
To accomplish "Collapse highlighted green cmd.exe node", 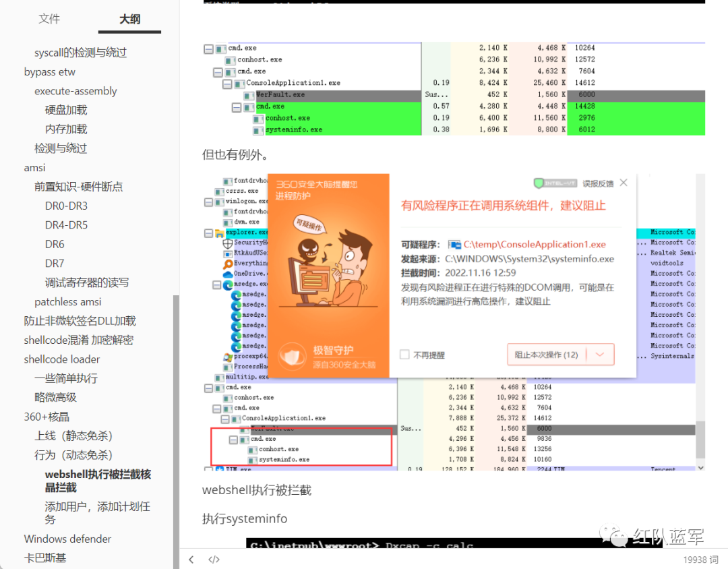I will (237, 107).
